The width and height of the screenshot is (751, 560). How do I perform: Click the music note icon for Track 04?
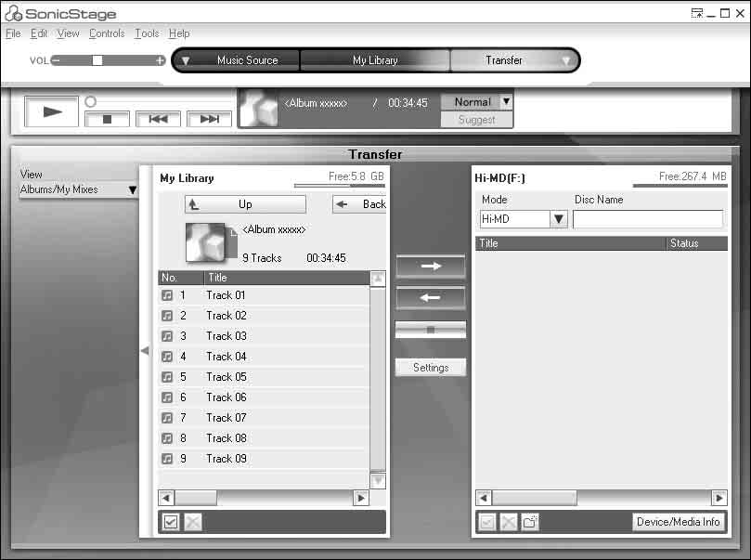(x=167, y=357)
